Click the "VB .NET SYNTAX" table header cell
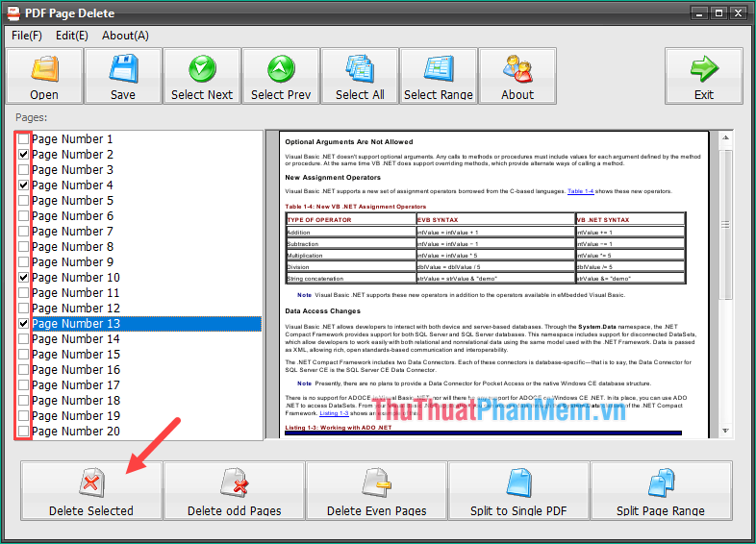Image resolution: width=756 pixels, height=544 pixels. point(630,220)
